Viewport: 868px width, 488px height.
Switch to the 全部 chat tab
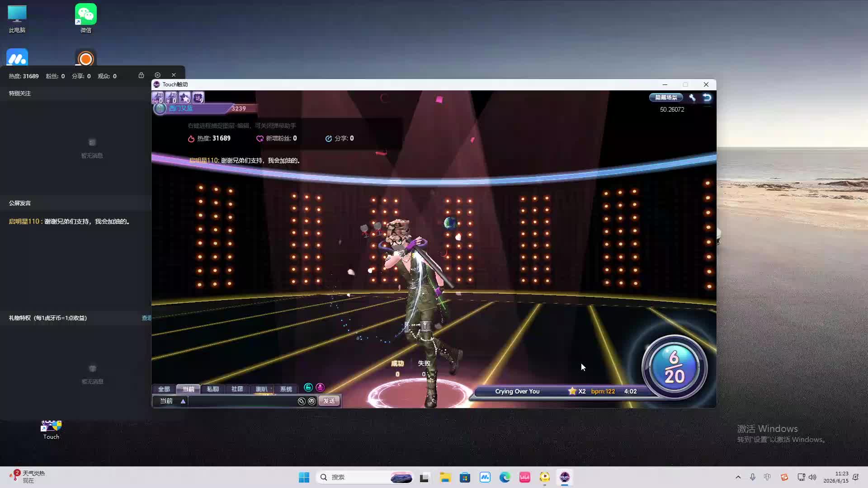point(164,389)
